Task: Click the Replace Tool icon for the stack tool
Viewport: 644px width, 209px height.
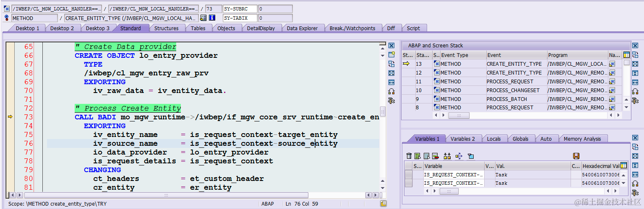Action: [x=635, y=55]
